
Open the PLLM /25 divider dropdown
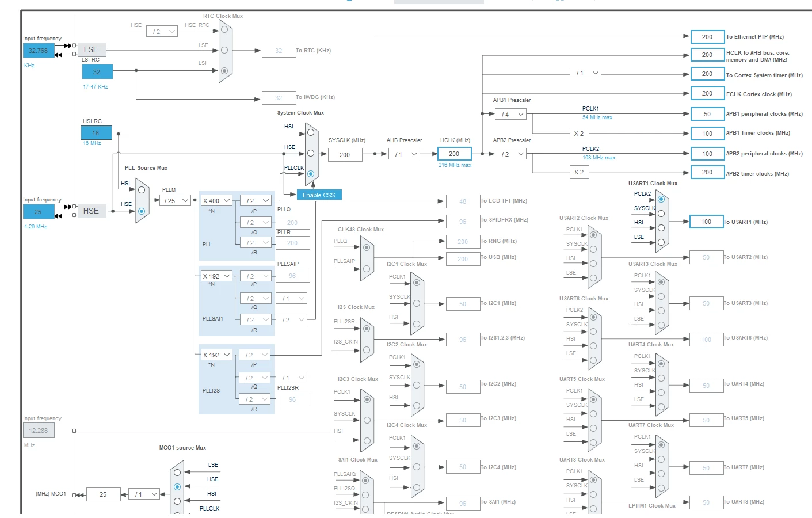(x=176, y=201)
